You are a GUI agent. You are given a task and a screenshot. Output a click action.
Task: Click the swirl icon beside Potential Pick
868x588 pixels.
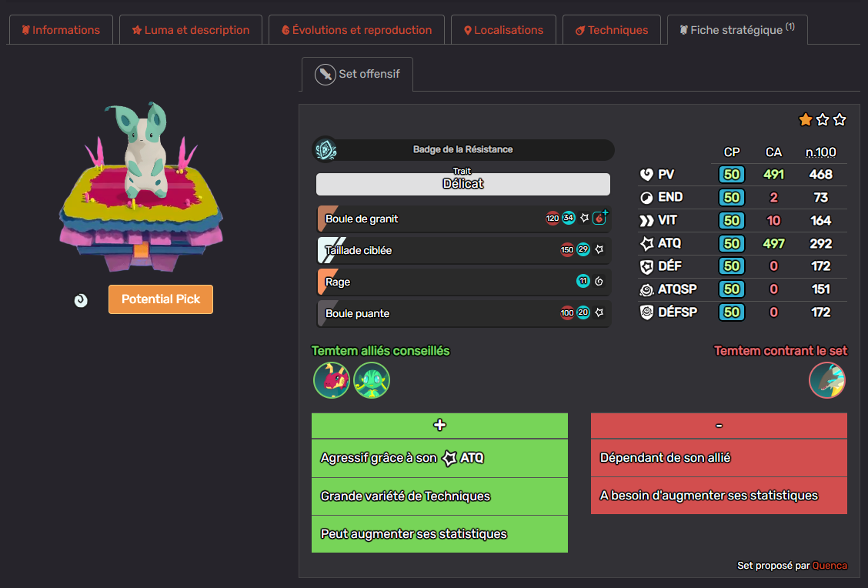(81, 300)
